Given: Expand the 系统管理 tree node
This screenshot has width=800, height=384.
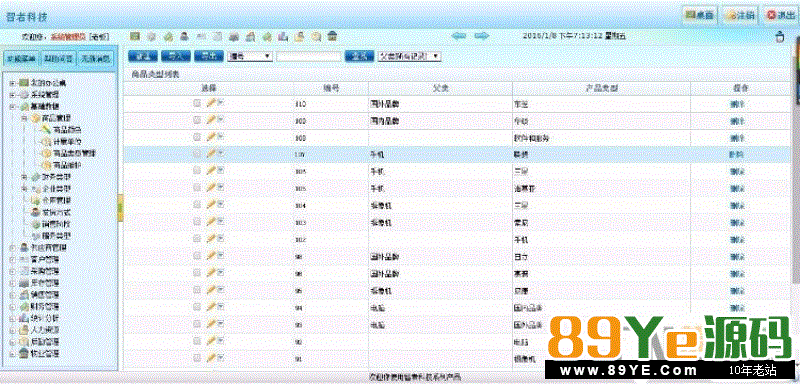Looking at the screenshot, I should 12,95.
